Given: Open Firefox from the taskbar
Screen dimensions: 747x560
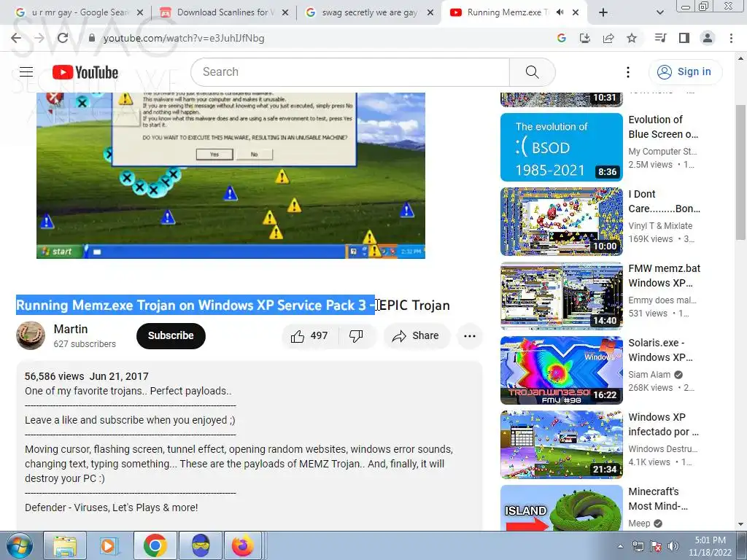Looking at the screenshot, I should pyautogui.click(x=243, y=545).
